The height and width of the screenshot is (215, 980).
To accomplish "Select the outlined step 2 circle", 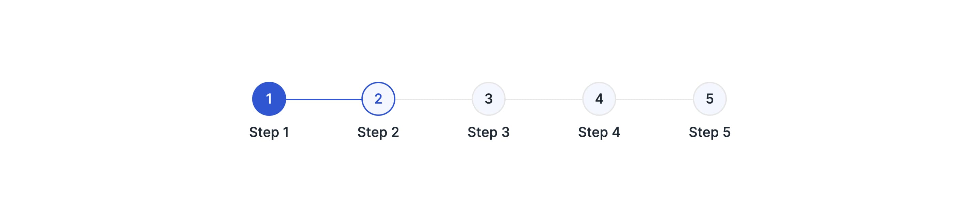I will click(378, 99).
